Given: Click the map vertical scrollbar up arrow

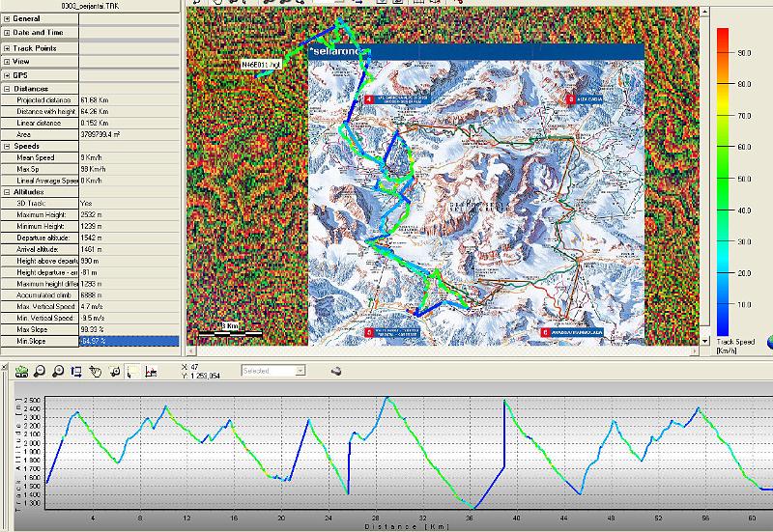Looking at the screenshot, I should 705,11.
